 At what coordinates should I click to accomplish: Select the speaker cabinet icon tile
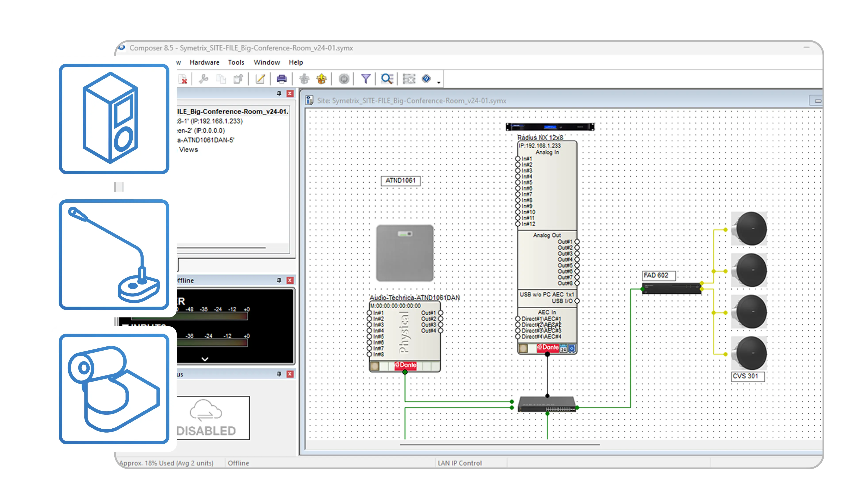click(x=114, y=118)
